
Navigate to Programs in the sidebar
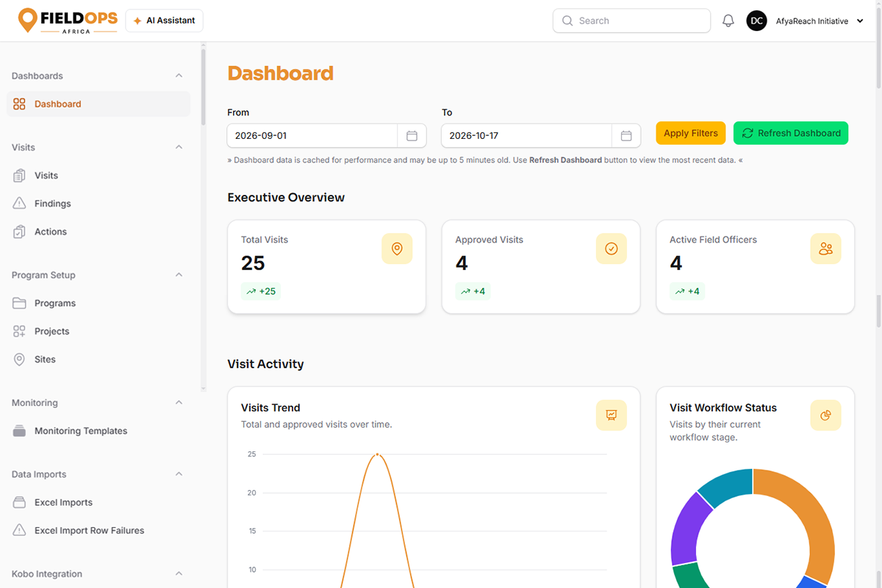coord(98,304)
